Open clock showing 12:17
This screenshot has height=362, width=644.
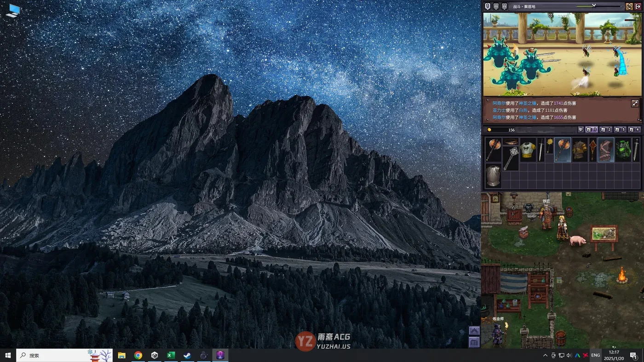(x=614, y=355)
